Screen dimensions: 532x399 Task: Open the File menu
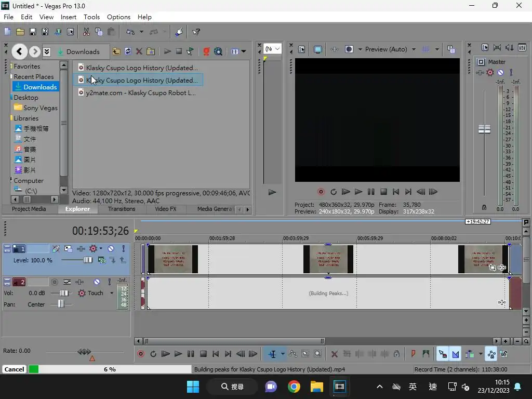(x=8, y=17)
